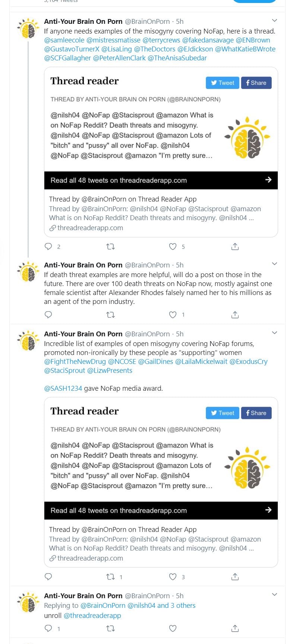The height and width of the screenshot is (644, 296).
Task: Like the tweet about death threat examples
Action: (x=173, y=315)
